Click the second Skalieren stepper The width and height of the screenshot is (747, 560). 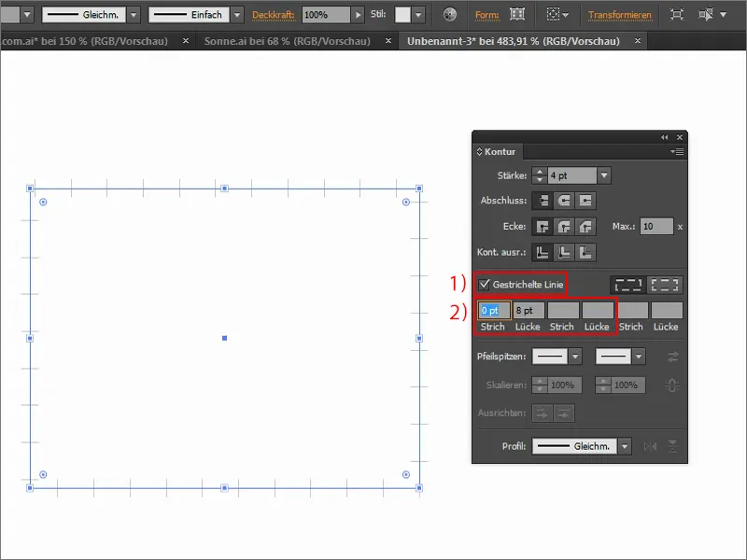pos(602,385)
